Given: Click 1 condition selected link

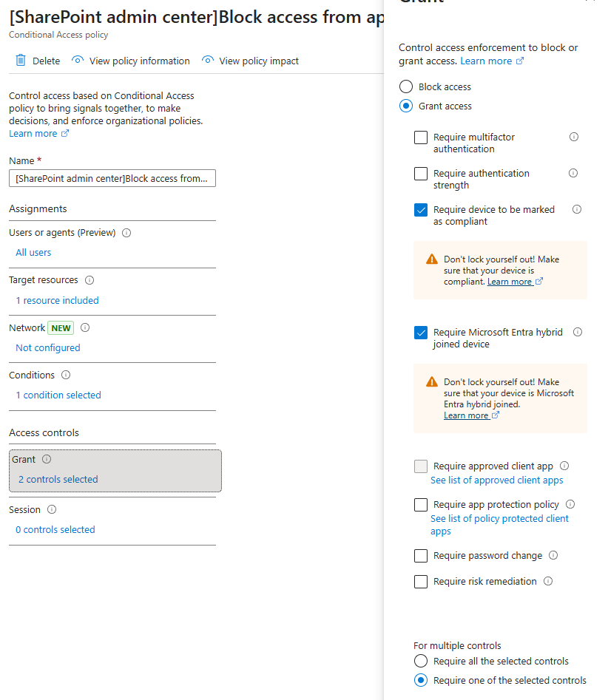Looking at the screenshot, I should (x=58, y=395).
